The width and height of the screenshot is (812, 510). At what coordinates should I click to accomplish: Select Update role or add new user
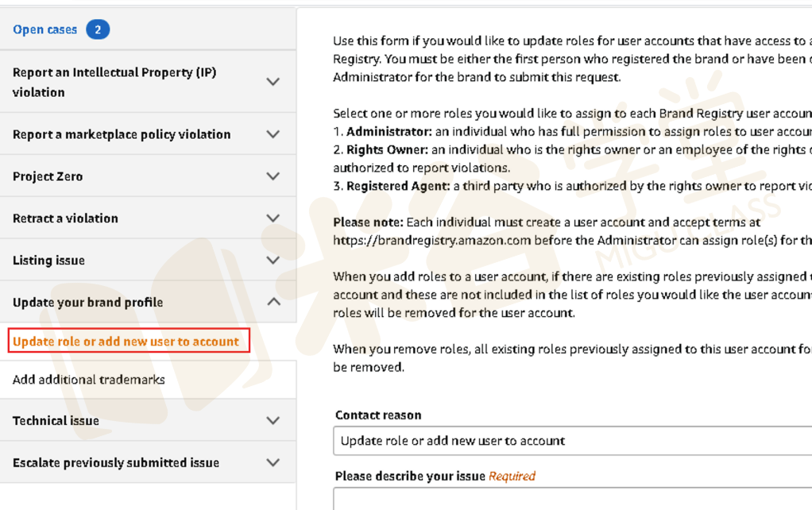coord(126,342)
